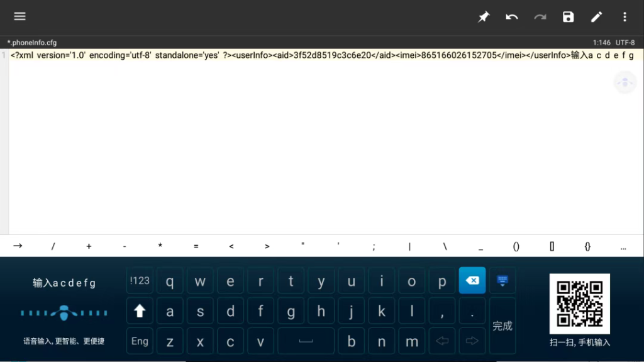Image resolution: width=644 pixels, height=362 pixels.
Task: Tap the 扫一扫, 手机输入 label
Action: (579, 343)
